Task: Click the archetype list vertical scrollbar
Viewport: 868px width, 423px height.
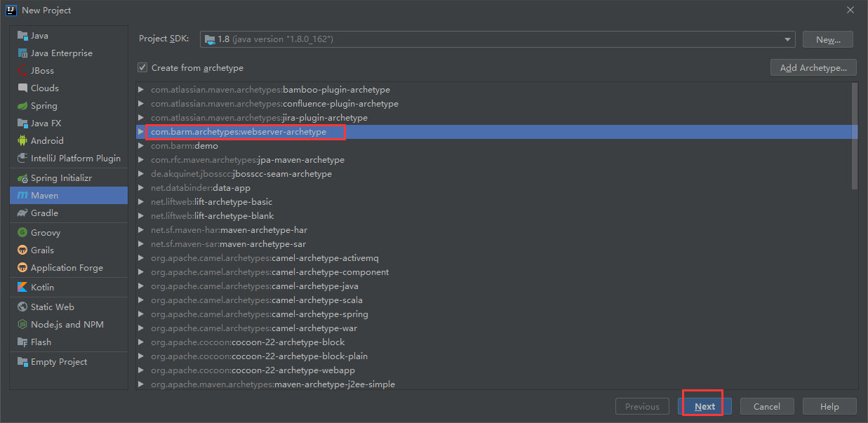Action: point(854,136)
